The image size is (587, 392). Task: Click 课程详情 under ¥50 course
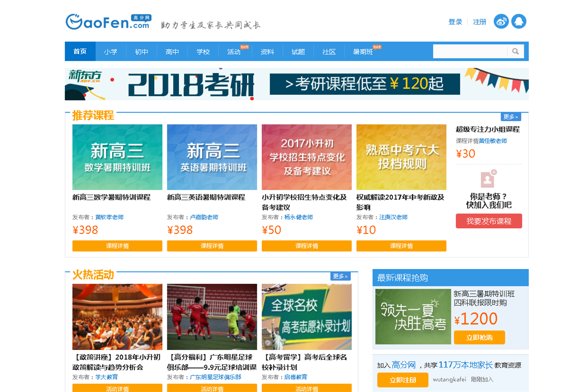pos(307,246)
